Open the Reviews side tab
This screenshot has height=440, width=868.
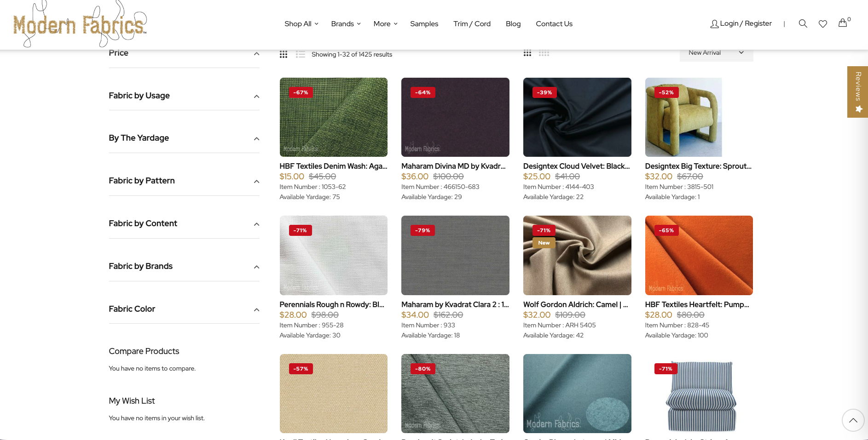tap(857, 92)
